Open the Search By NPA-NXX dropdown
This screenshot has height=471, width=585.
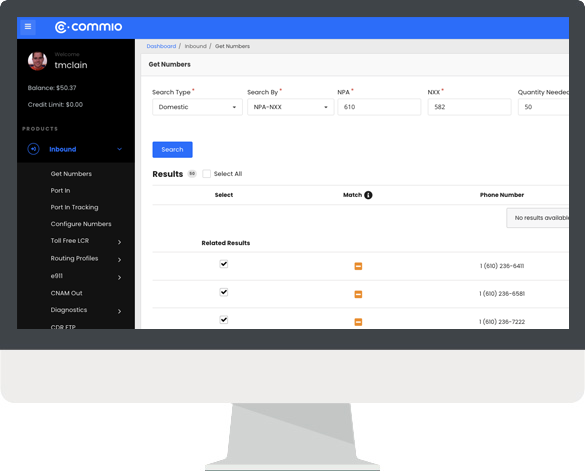point(291,107)
